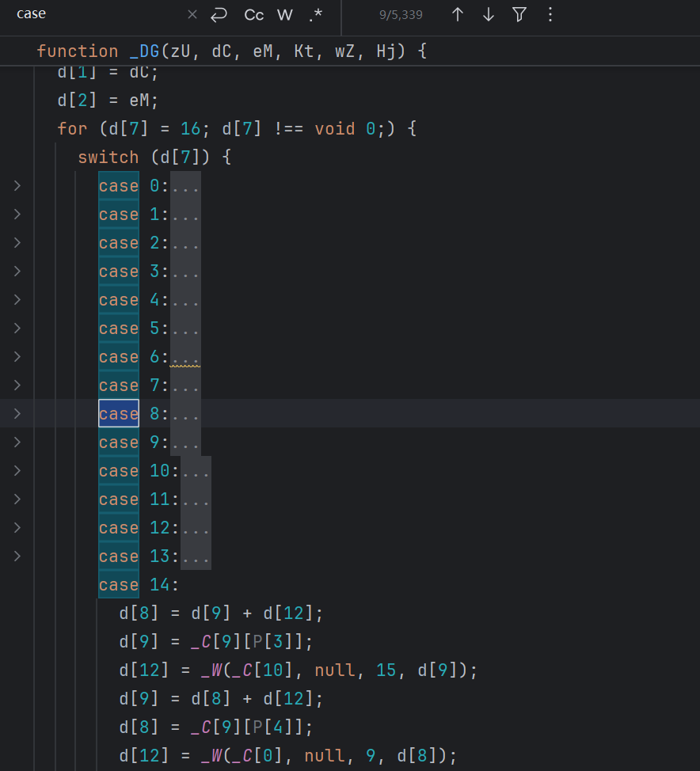Image resolution: width=700 pixels, height=771 pixels.
Task: Click line 'd[8] = d[9] + d[12];'
Action: click(221, 613)
